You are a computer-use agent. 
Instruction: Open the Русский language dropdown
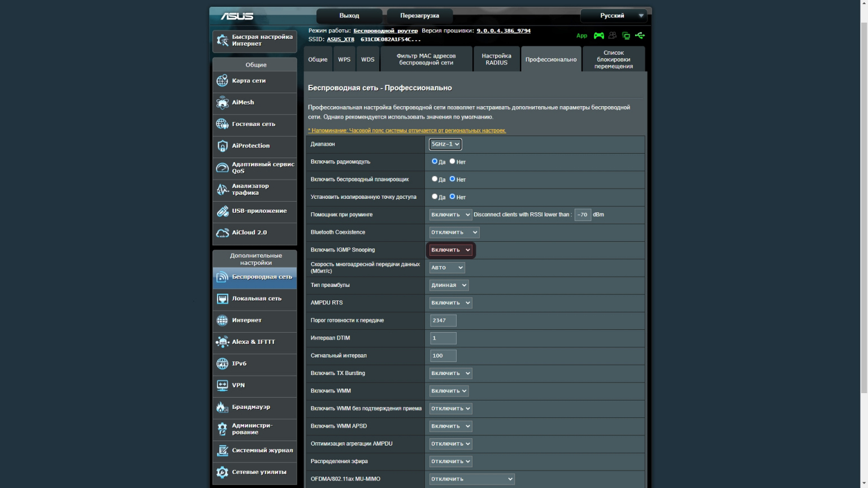(x=613, y=16)
